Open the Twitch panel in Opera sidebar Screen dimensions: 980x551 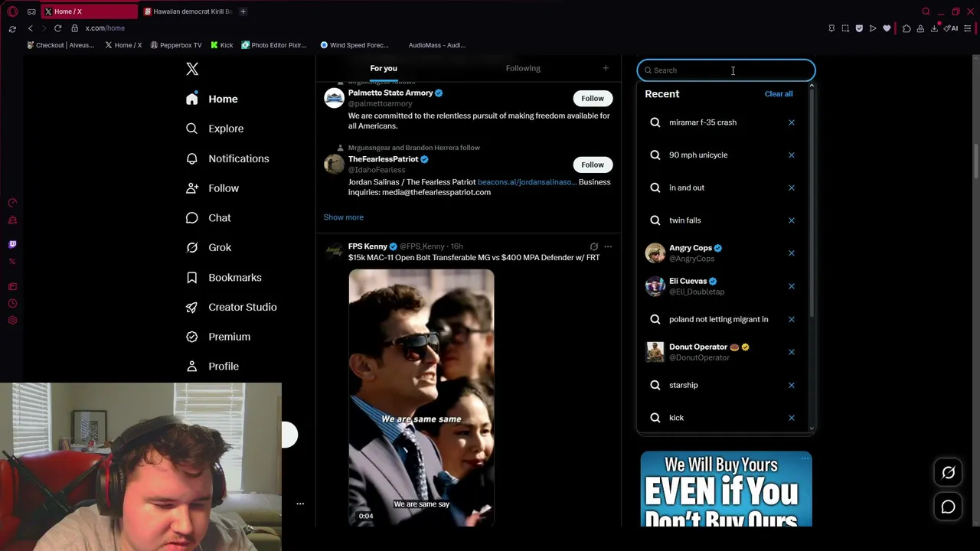point(12,244)
